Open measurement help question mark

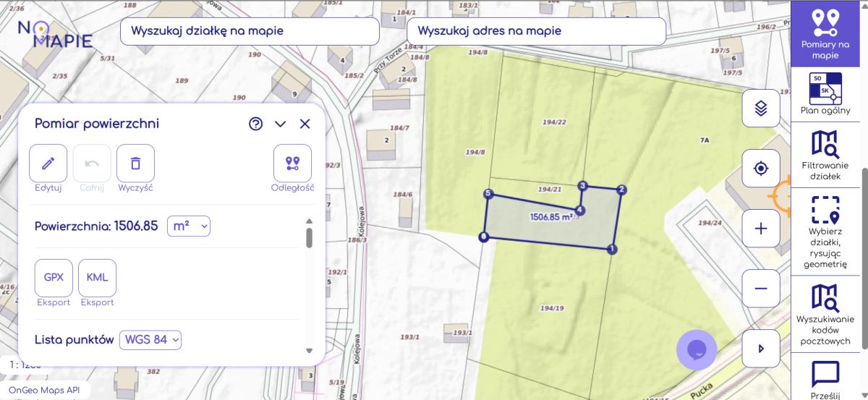[255, 124]
